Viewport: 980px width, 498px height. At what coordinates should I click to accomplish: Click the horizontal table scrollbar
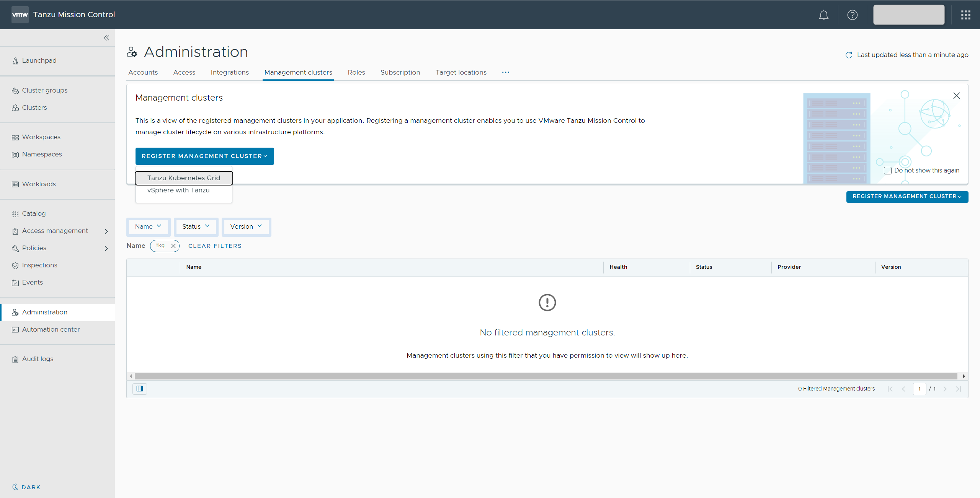pyautogui.click(x=546, y=376)
